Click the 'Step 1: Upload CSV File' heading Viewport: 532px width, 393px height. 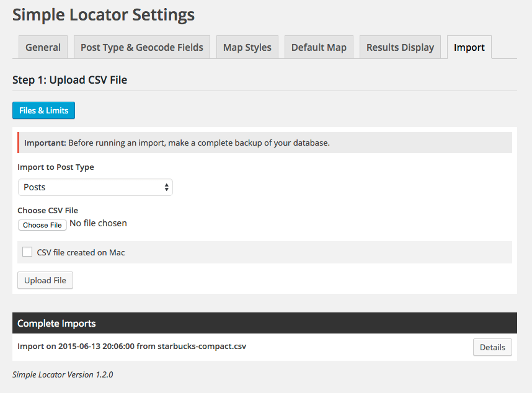coord(69,80)
